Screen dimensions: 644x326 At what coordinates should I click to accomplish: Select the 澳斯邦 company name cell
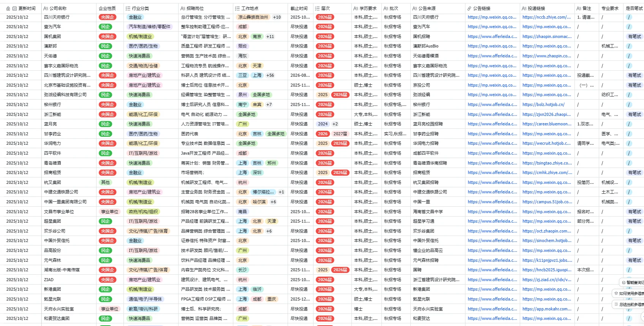click(69, 46)
